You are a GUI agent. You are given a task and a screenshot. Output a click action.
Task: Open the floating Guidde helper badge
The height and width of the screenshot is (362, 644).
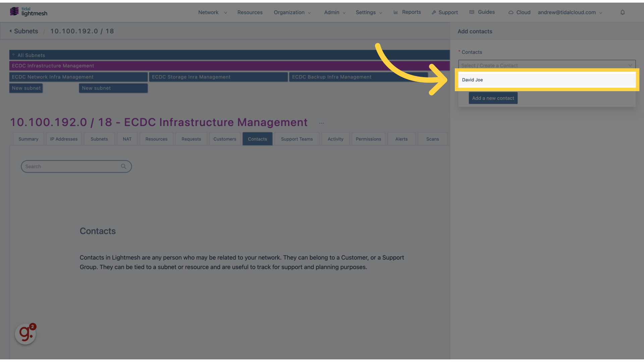pos(25,334)
